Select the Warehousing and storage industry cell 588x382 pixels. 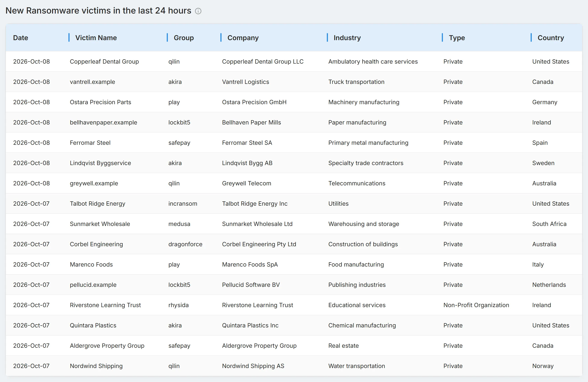(364, 224)
